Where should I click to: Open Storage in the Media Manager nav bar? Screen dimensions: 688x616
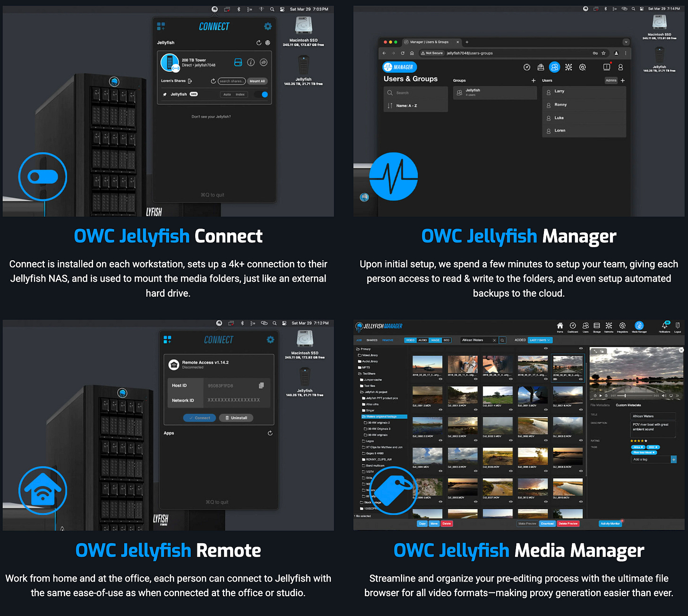click(597, 327)
